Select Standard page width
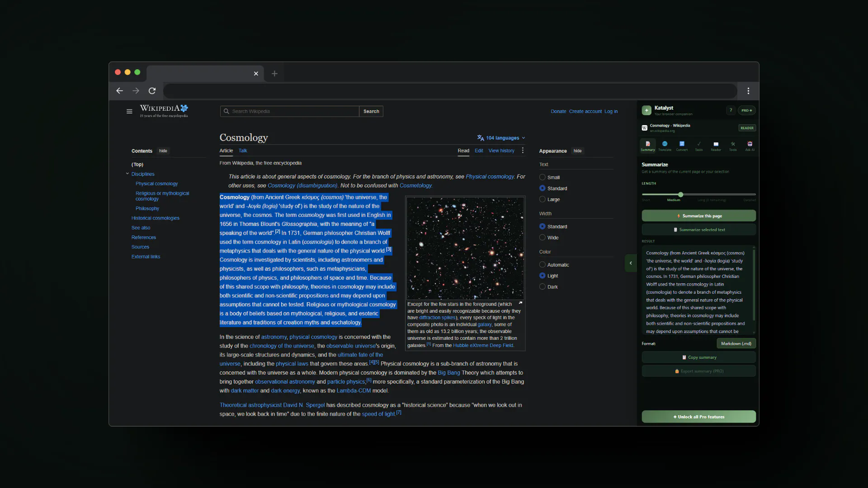This screenshot has height=488, width=868. pyautogui.click(x=542, y=226)
